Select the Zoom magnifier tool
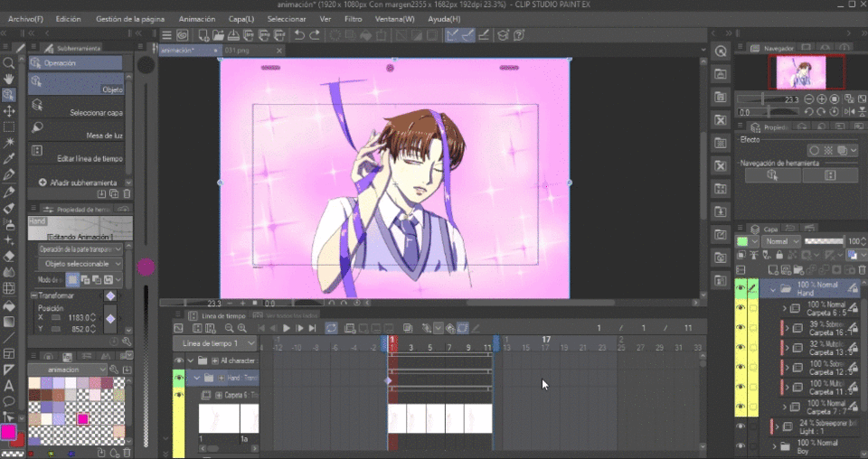This screenshot has width=868, height=459. pyautogui.click(x=8, y=63)
